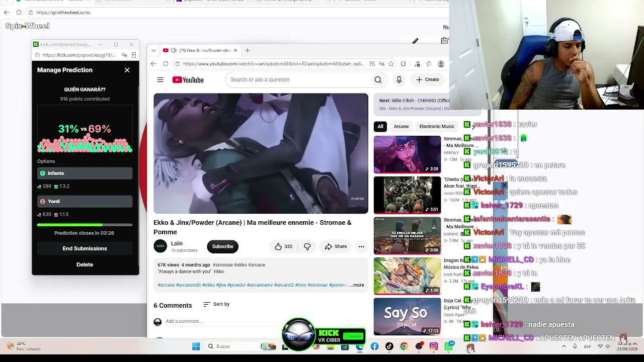Delete the Kick prediction
The image size is (644, 362).
(x=85, y=264)
